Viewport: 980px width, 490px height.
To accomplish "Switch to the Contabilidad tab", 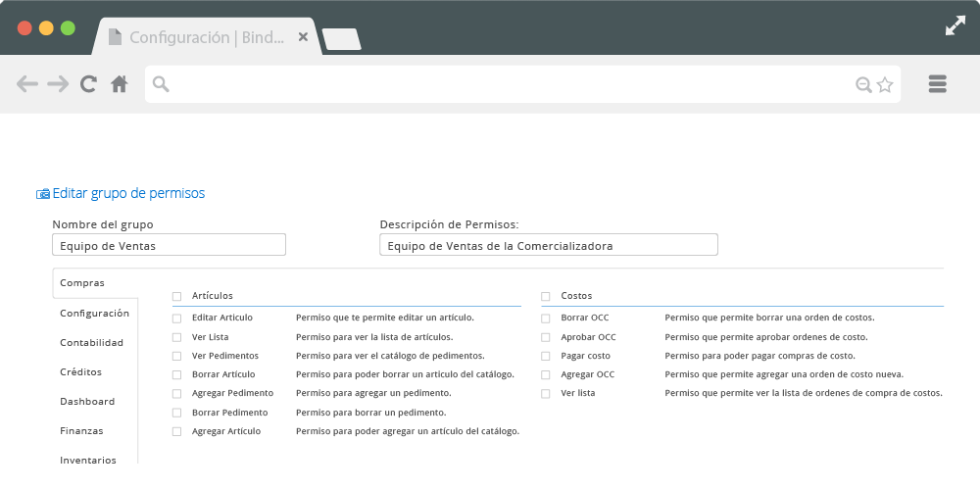I will tap(91, 342).
